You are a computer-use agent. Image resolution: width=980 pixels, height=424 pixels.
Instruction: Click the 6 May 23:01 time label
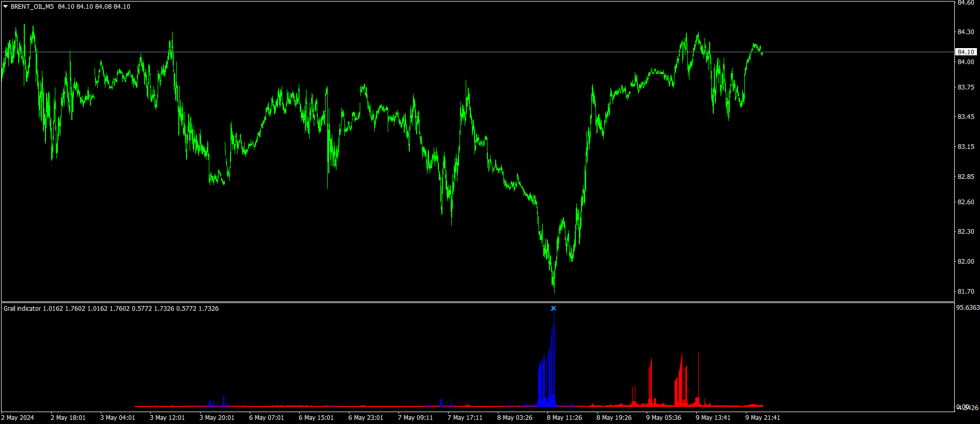366,418
